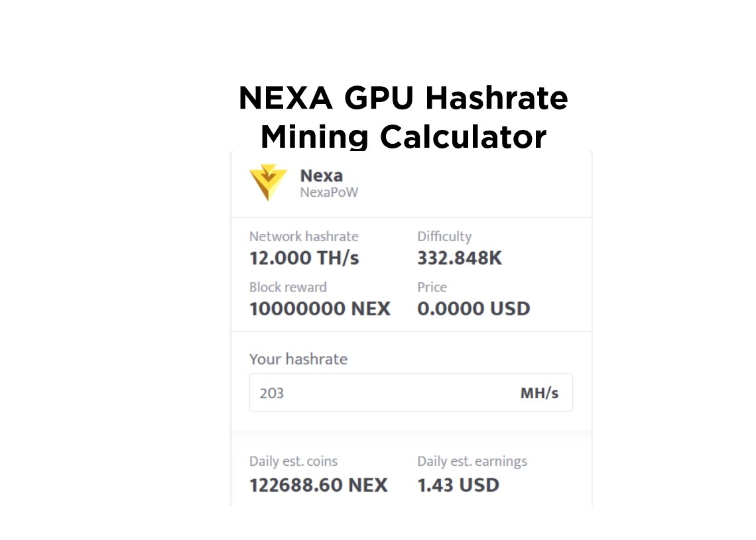Screen dimensions: 756x540
Task: Click the Network hashrate value 12.000 TH/s
Action: (x=304, y=258)
